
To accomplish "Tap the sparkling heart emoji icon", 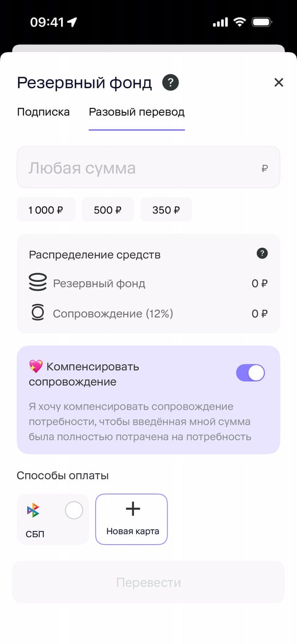I will coord(35,366).
